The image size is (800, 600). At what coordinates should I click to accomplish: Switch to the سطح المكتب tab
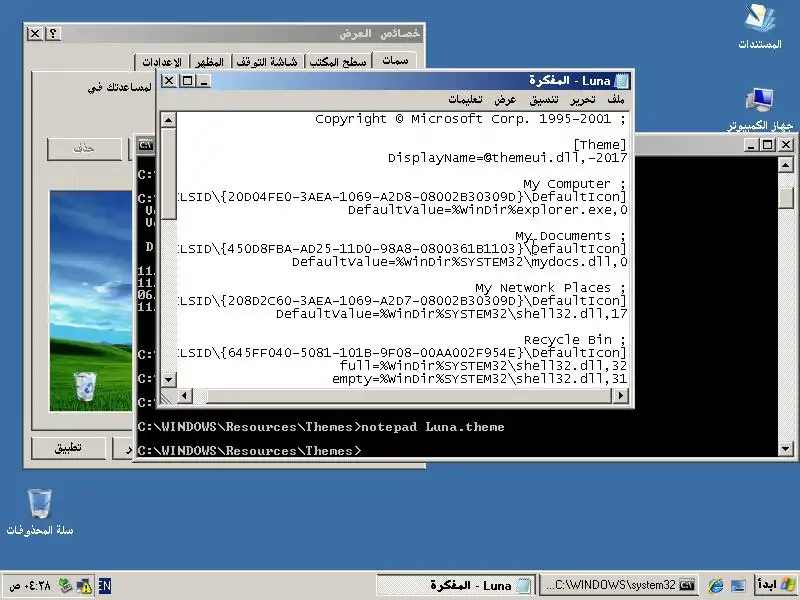click(x=338, y=62)
